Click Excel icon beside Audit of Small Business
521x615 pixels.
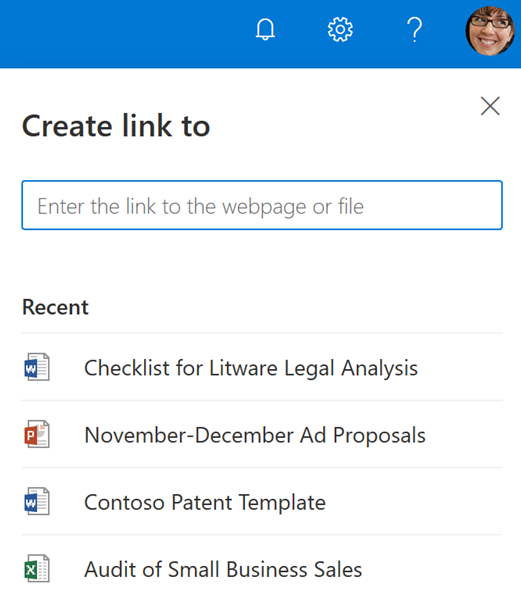coord(37,568)
